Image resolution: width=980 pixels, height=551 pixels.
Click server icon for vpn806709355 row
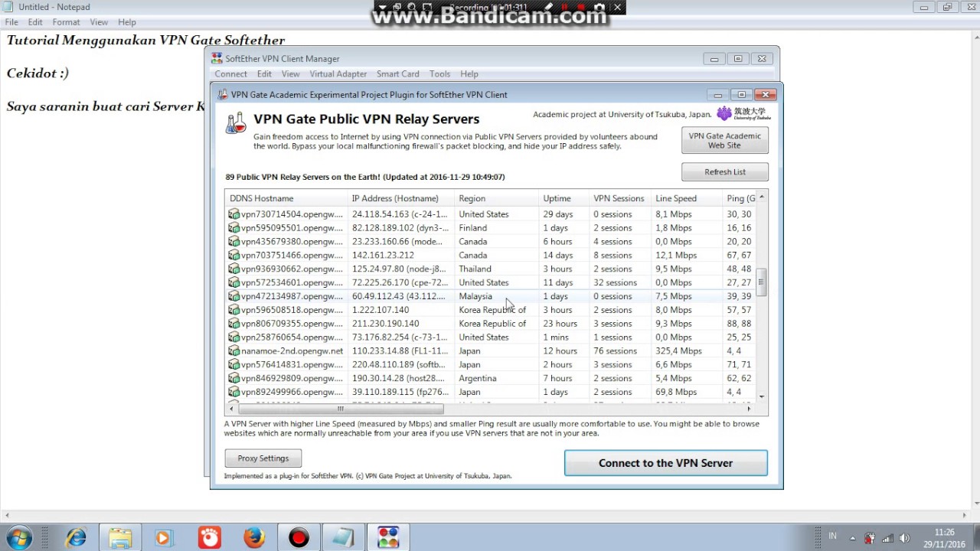click(x=234, y=324)
